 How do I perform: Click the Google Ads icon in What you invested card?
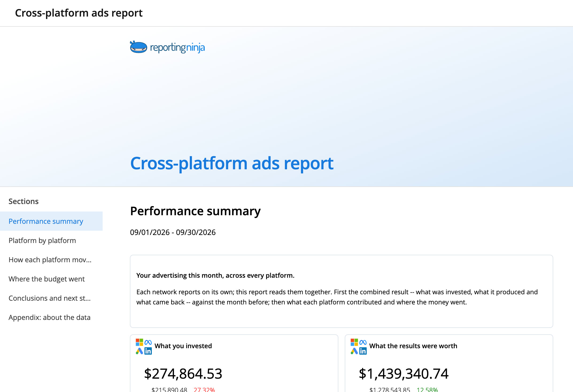(139, 351)
